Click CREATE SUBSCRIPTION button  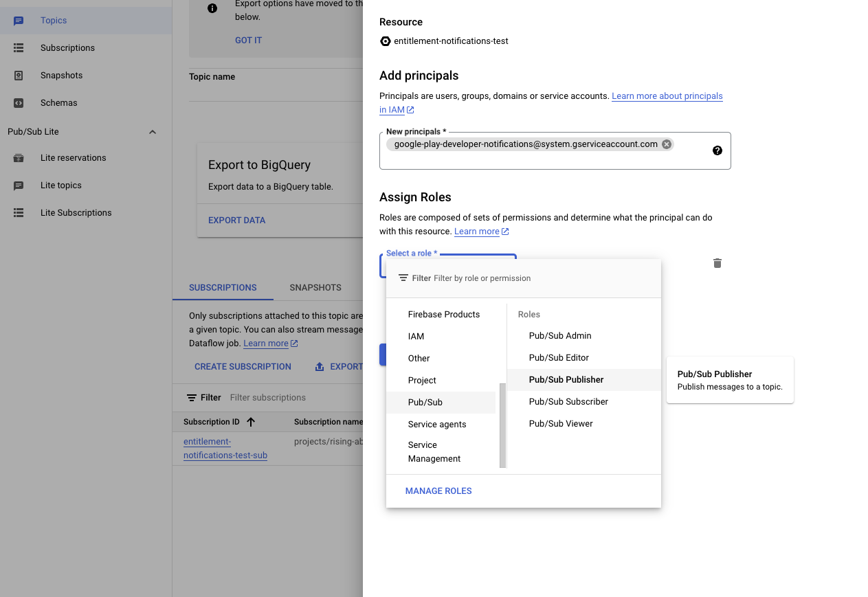click(243, 367)
